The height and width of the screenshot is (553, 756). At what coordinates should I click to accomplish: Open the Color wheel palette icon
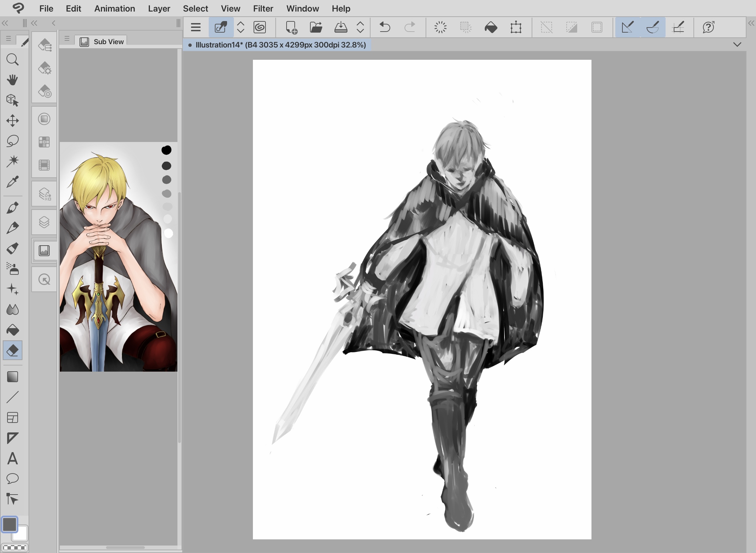(x=45, y=119)
